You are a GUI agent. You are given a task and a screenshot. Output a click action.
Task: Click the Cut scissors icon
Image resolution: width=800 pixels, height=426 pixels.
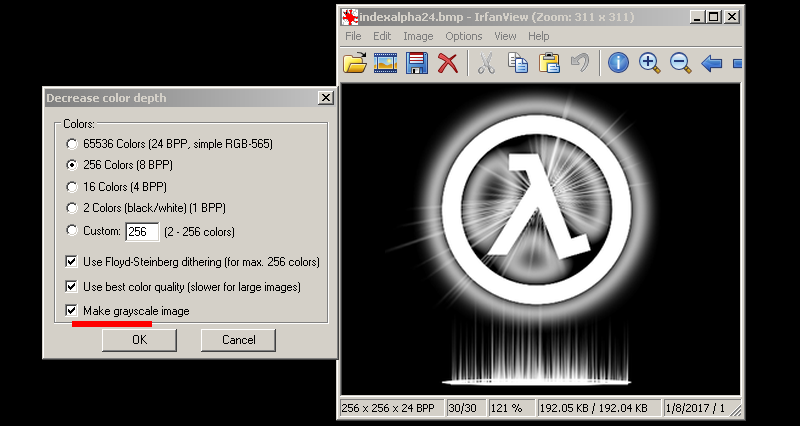(486, 63)
